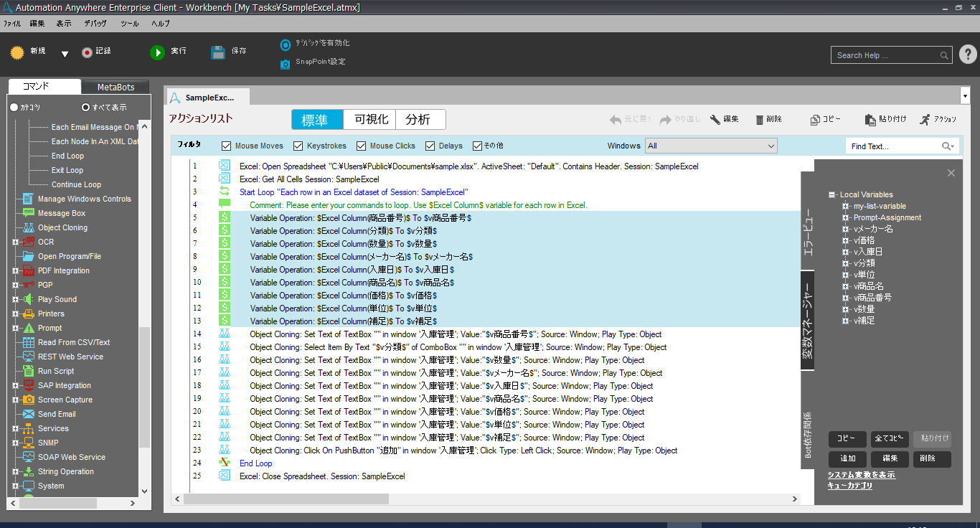
Task: Expand the Prompt-Assignment variable
Action: point(846,217)
